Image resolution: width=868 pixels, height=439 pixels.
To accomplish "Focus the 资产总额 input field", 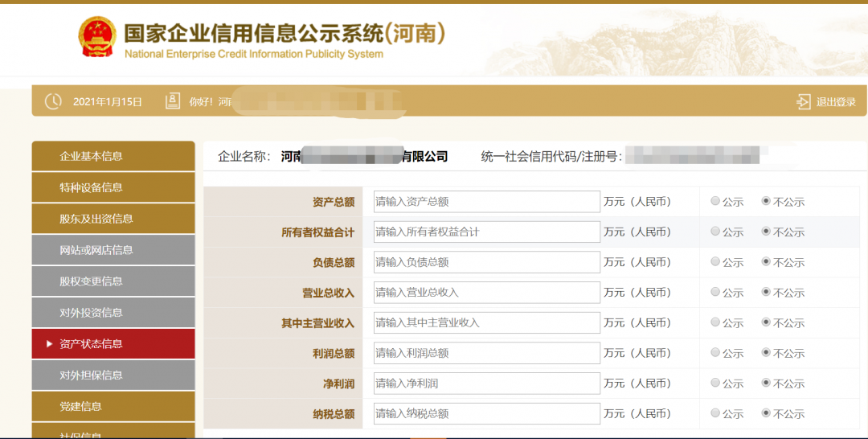I will (x=486, y=202).
